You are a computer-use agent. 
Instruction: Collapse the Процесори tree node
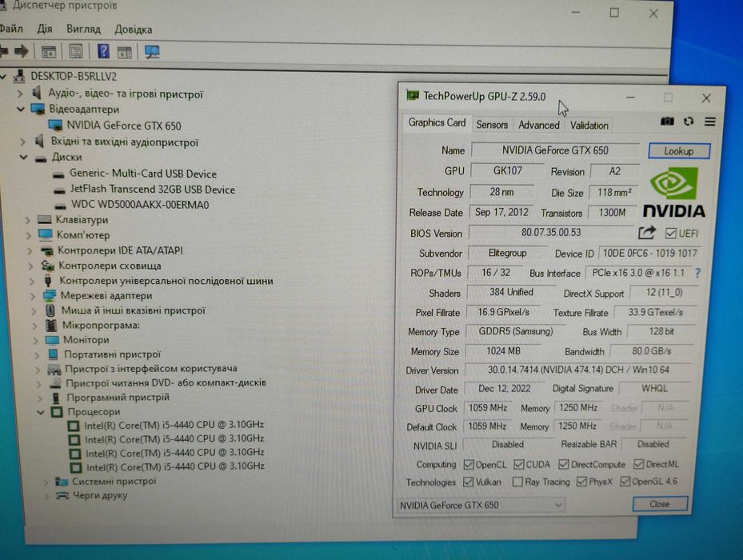click(x=41, y=412)
